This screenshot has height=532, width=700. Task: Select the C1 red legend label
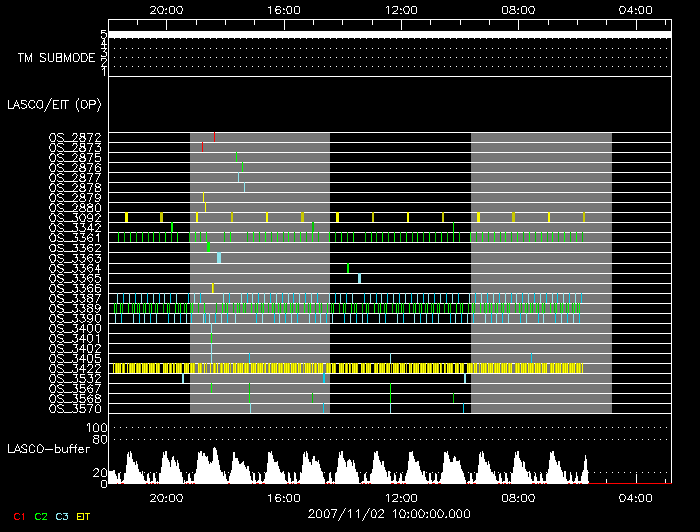pyautogui.click(x=19, y=516)
